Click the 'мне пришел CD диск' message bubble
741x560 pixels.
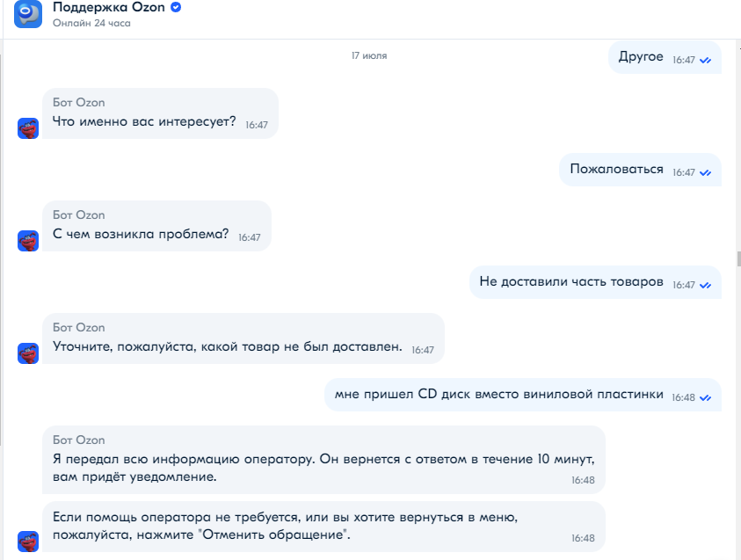coord(523,395)
